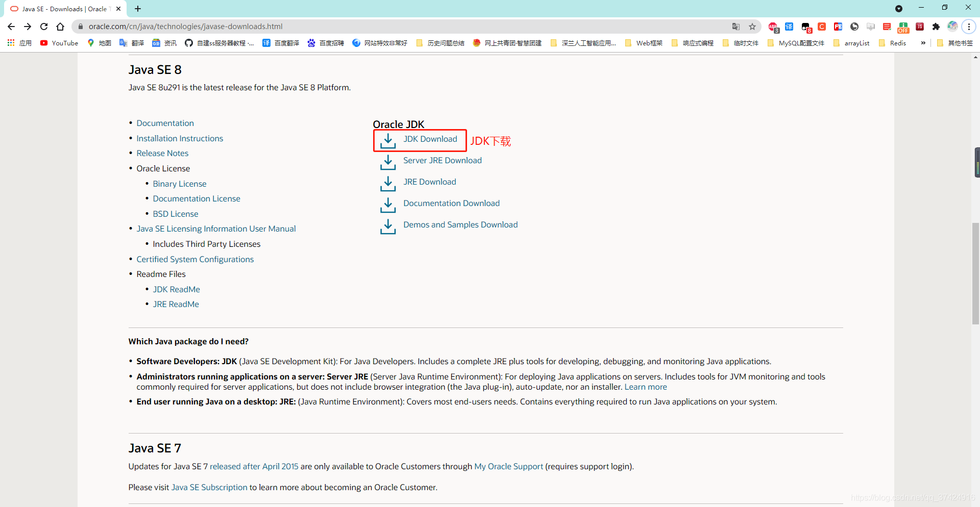Click the JDK Download link
Image resolution: width=980 pixels, height=507 pixels.
pos(430,139)
